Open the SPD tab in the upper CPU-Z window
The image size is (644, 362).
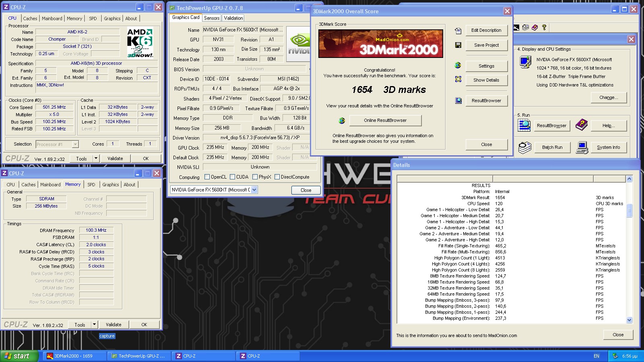pos(93,19)
